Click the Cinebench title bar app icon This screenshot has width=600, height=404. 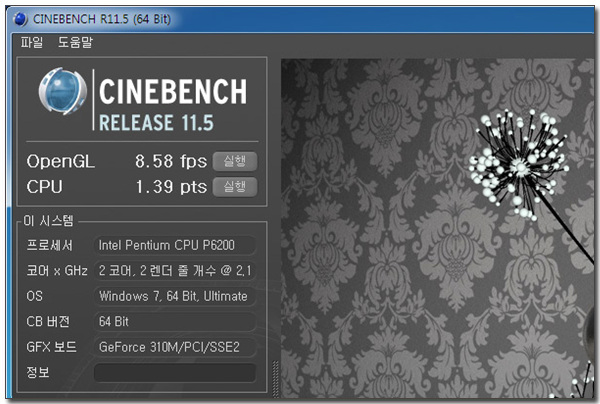20,18
